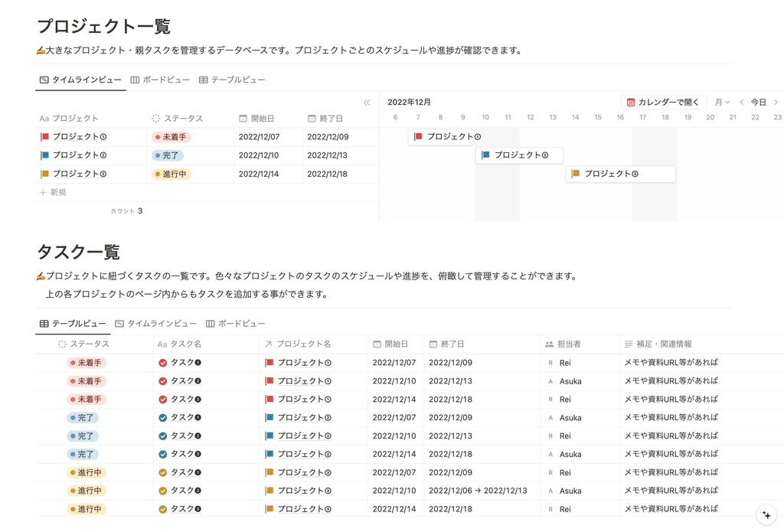
Task: Click プロジェクト② name in project table
Action: [80, 155]
